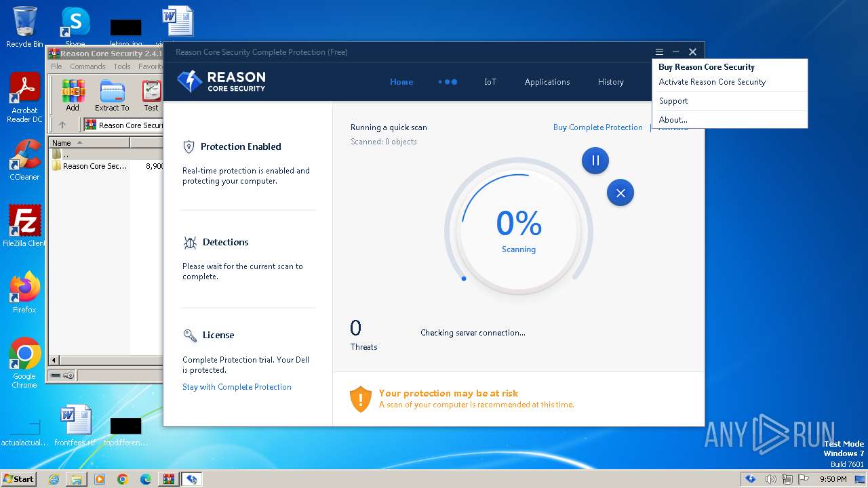This screenshot has width=868, height=488.
Task: Click WinRAR status bar drive icon
Action: point(56,375)
